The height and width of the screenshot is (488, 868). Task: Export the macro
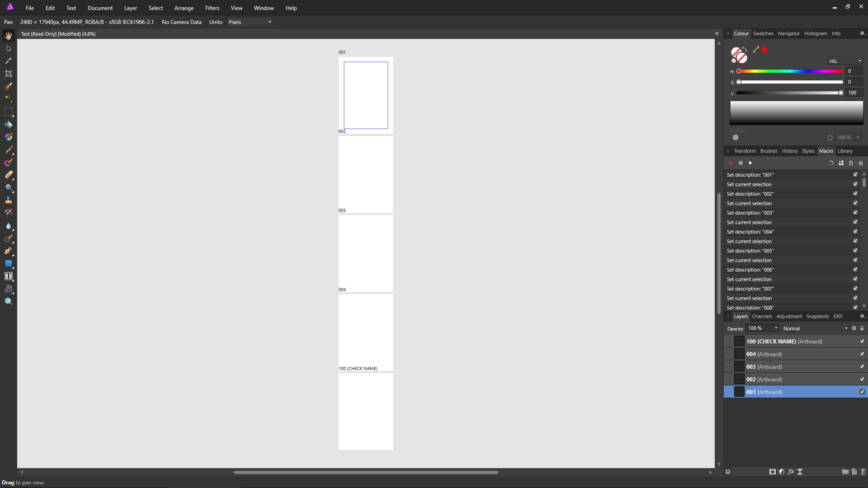(x=851, y=163)
